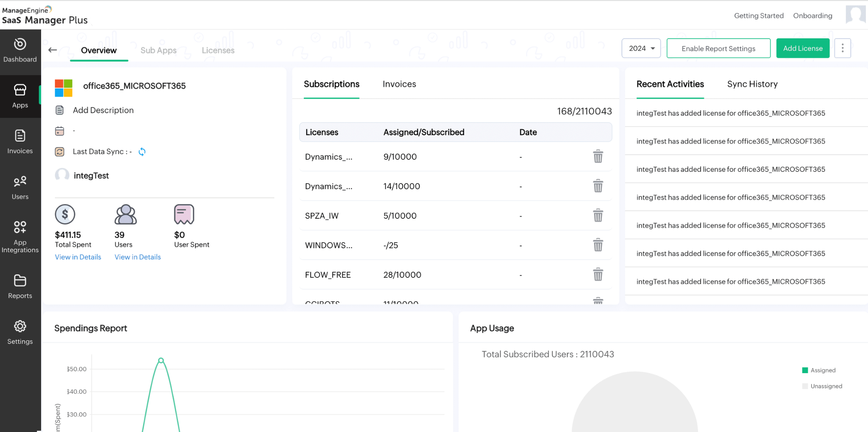Image resolution: width=868 pixels, height=432 pixels.
Task: Click the Assigned/Subscribed column header
Action: [x=424, y=132]
